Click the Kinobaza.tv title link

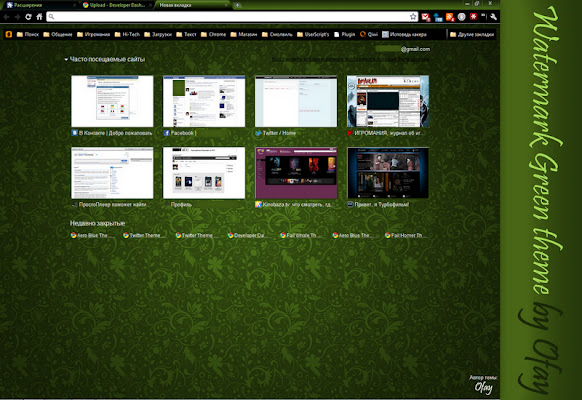click(x=297, y=204)
